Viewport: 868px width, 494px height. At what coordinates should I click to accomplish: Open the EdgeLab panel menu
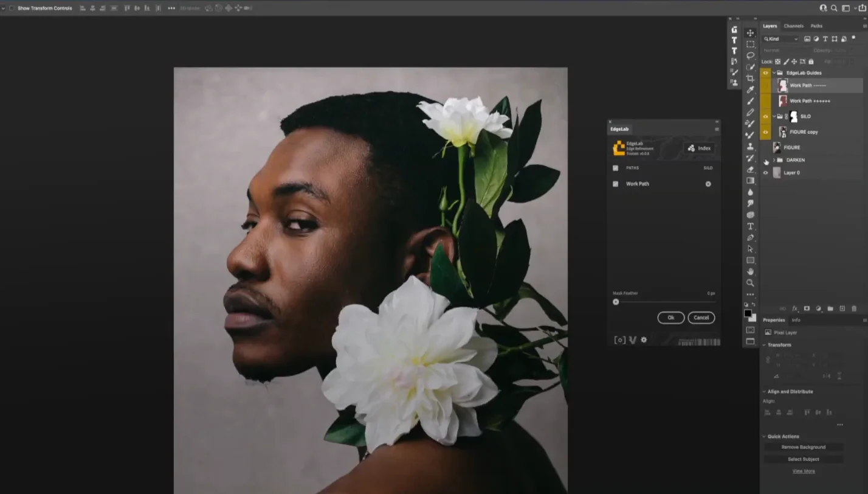717,129
